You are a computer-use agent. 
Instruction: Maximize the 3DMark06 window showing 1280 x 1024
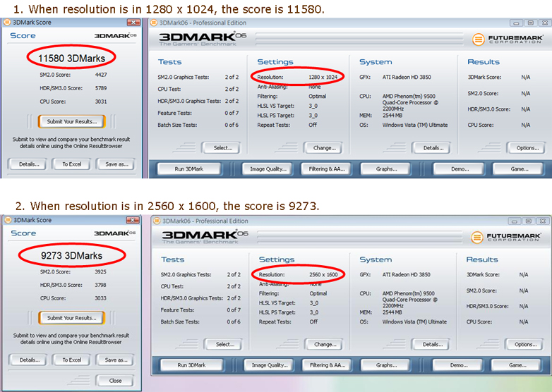coord(531,23)
